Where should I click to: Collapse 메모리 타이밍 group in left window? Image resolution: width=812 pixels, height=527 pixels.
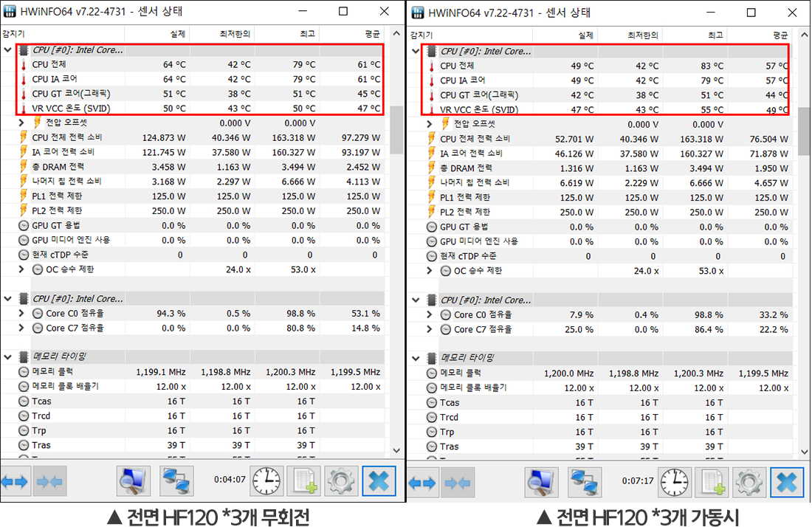[8, 356]
